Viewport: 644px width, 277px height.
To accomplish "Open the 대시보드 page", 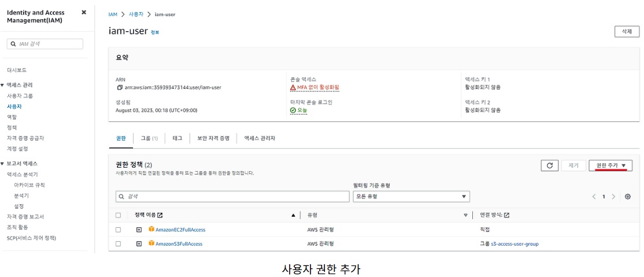I will 17,70.
